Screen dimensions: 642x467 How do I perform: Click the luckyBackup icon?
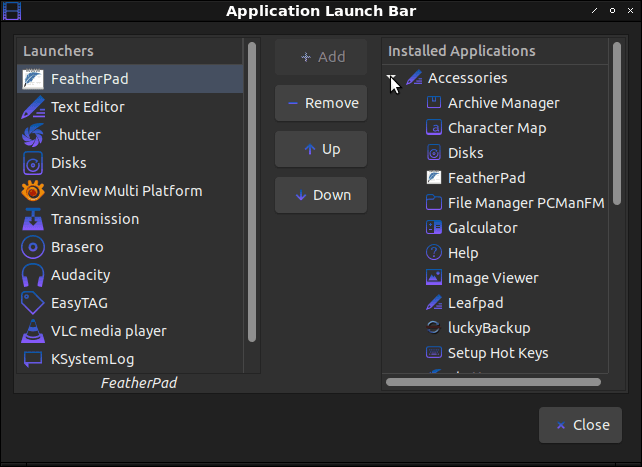[434, 328]
